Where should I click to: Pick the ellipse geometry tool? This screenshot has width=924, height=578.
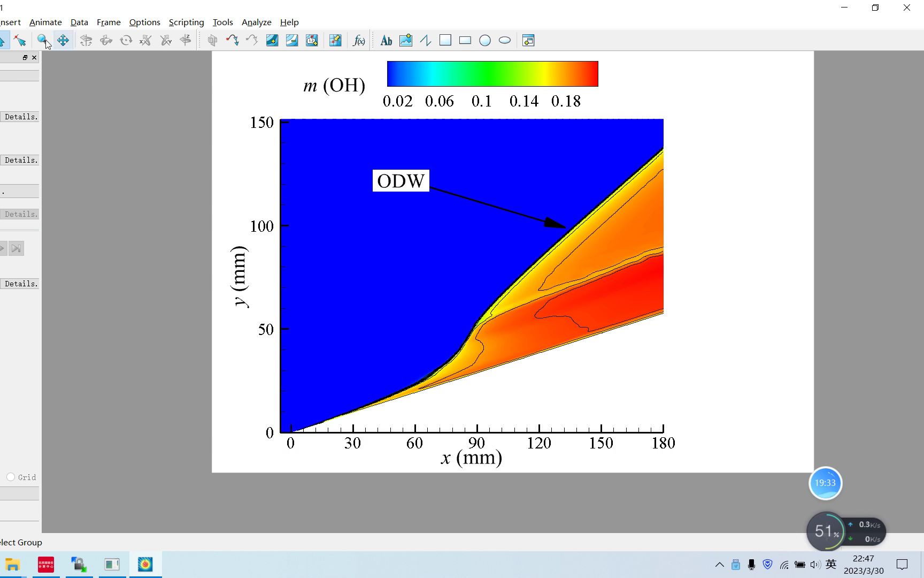point(505,40)
